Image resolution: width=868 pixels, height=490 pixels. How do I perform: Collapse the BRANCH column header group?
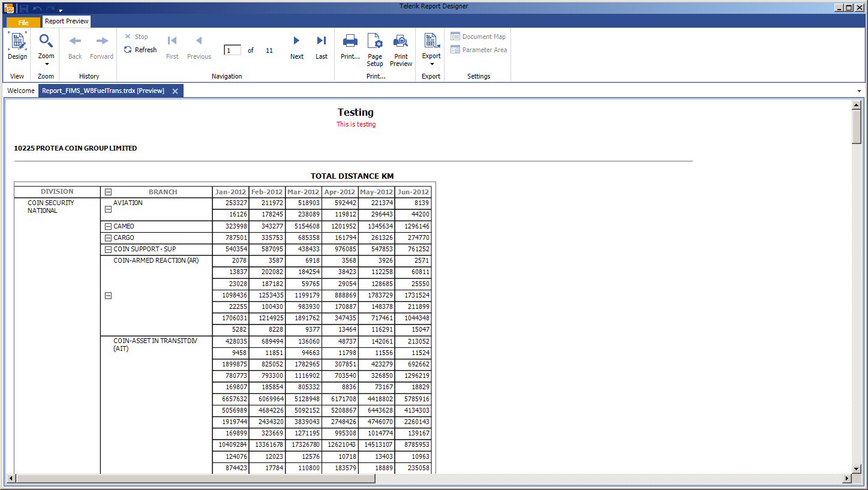[108, 192]
